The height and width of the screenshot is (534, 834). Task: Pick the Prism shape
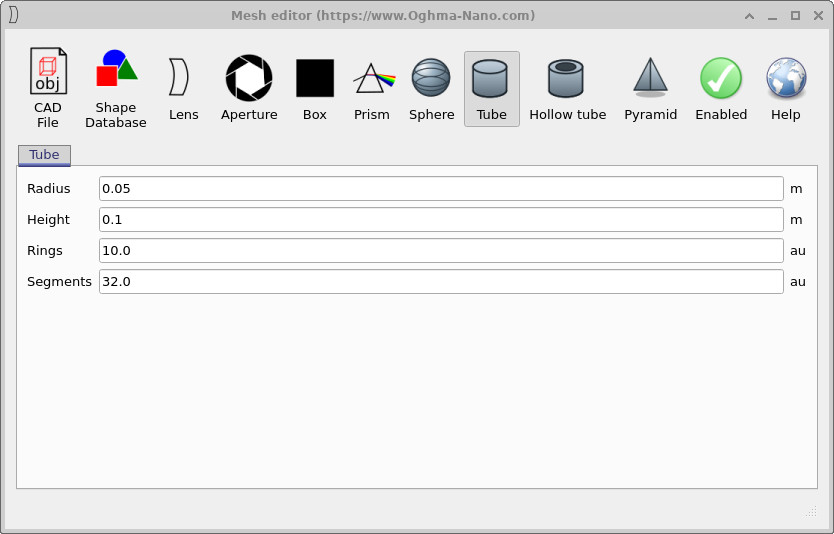coord(372,88)
